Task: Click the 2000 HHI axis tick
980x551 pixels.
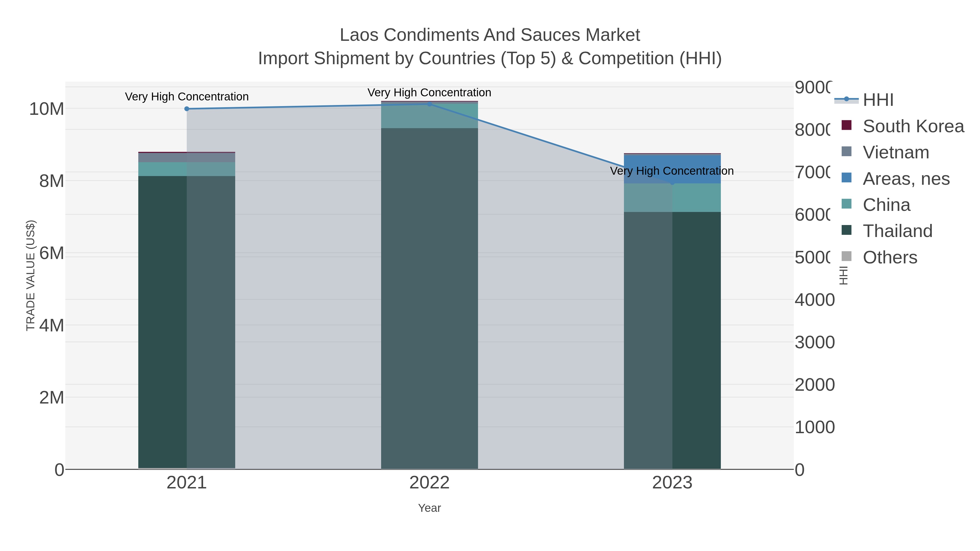Action: coord(814,385)
